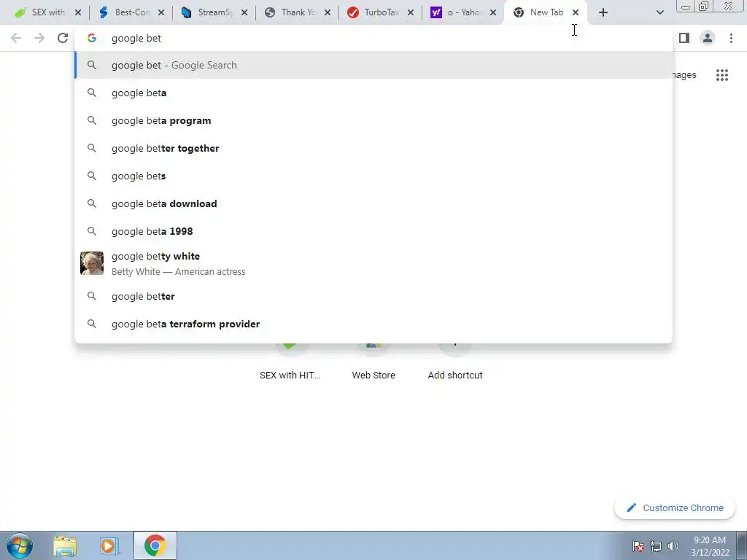Screen dimensions: 747x560
Task: Click the Customize Chrome button
Action: (x=675, y=508)
